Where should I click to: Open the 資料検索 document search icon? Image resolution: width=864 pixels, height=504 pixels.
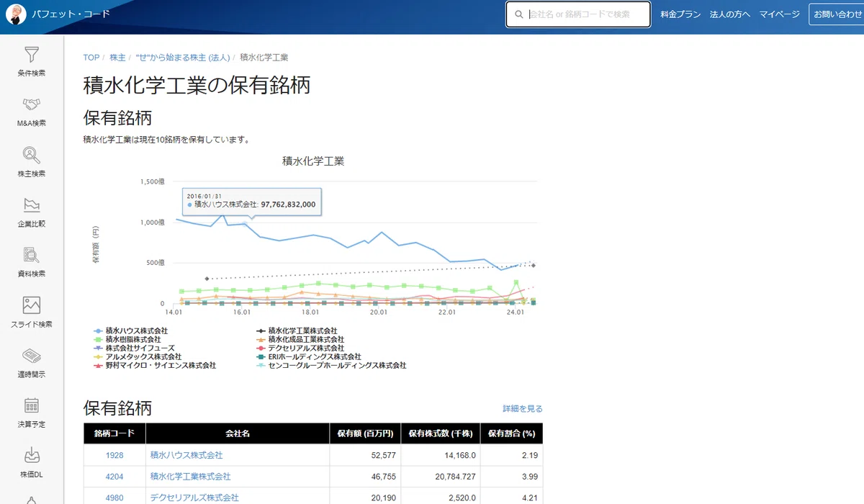pos(32,255)
